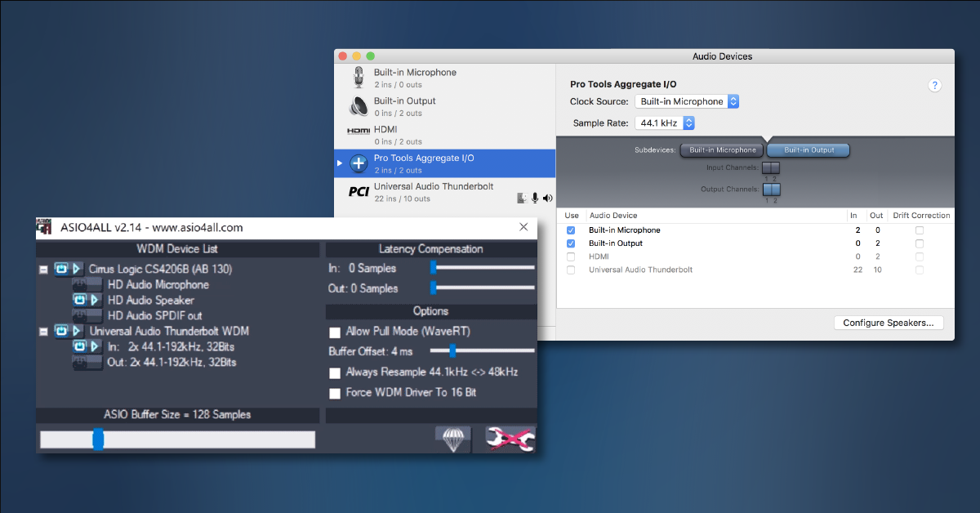This screenshot has width=980, height=513.
Task: Click the Pro Tools Aggregate plus icon
Action: [359, 163]
